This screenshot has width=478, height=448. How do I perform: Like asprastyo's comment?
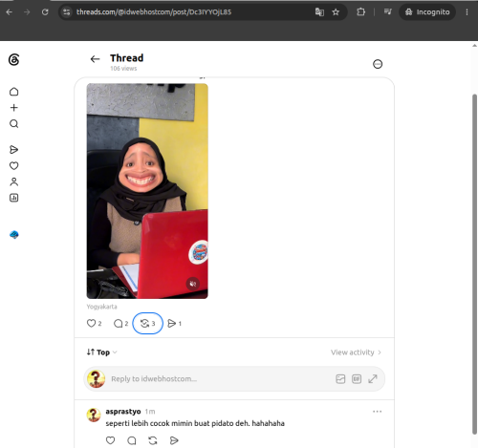point(110,440)
